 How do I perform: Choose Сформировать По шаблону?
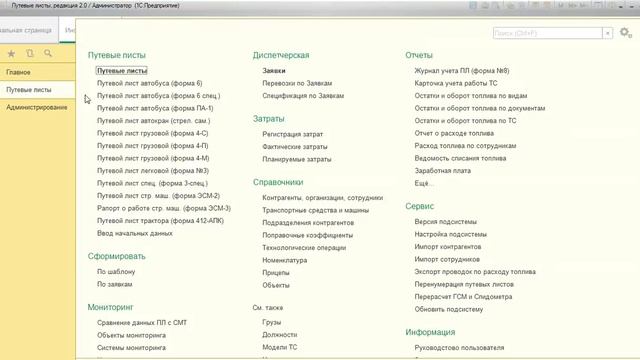116,271
